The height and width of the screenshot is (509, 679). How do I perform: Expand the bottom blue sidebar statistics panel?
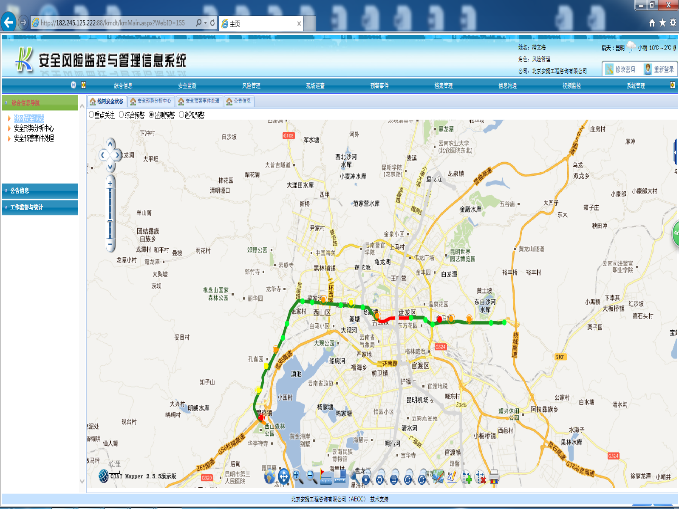pos(39,207)
